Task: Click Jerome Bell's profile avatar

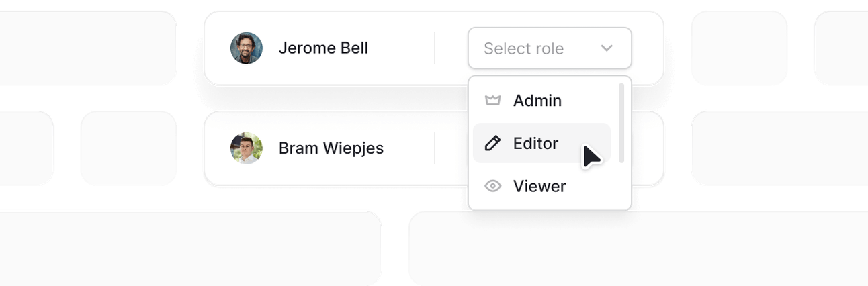Action: point(247,48)
